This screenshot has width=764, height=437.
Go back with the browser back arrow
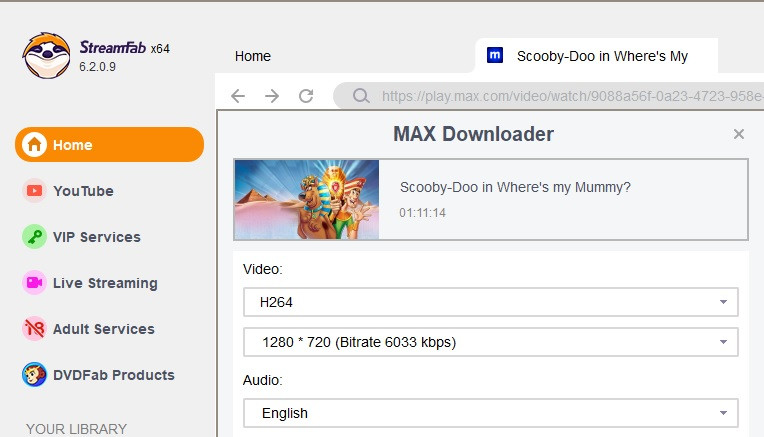pos(237,96)
